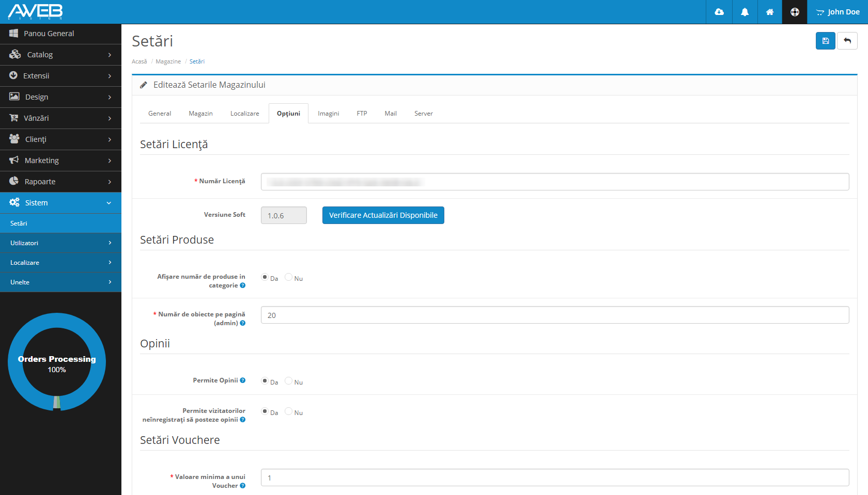Select Nu for Permite Opinii
The image size is (868, 495).
click(289, 381)
